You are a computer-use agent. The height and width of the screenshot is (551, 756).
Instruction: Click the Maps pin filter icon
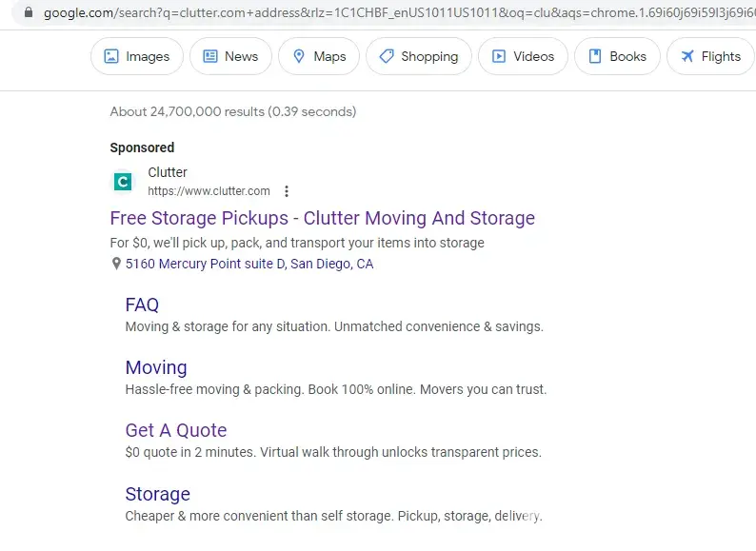299,57
